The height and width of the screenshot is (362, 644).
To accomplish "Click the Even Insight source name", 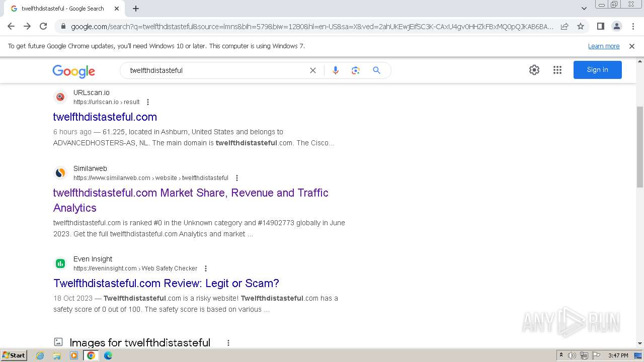I will (93, 259).
